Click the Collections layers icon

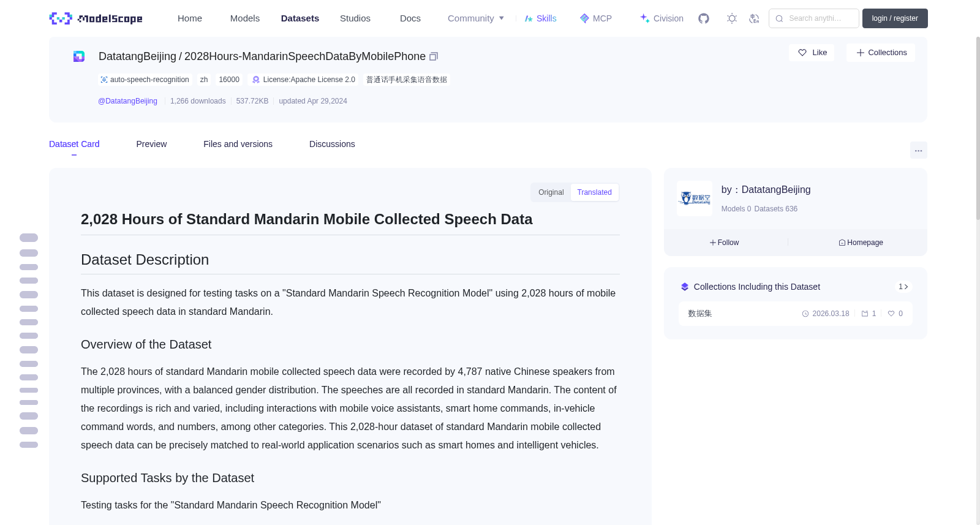click(x=685, y=287)
